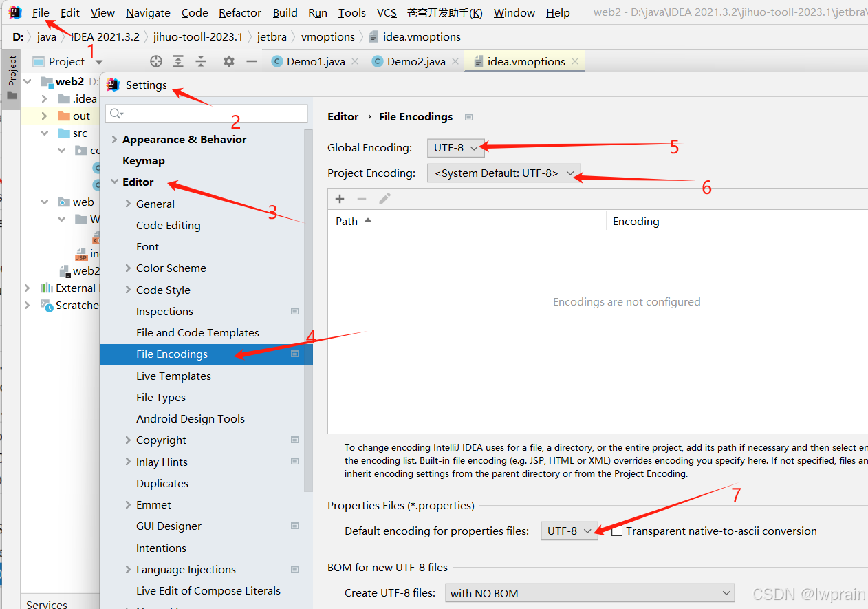
Task: Hide the Project tool window
Action: tap(252, 61)
